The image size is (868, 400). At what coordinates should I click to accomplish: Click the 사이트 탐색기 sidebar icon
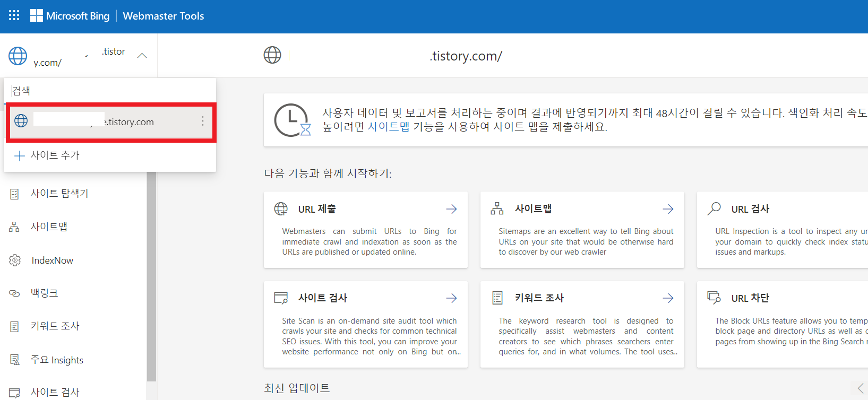coord(15,194)
